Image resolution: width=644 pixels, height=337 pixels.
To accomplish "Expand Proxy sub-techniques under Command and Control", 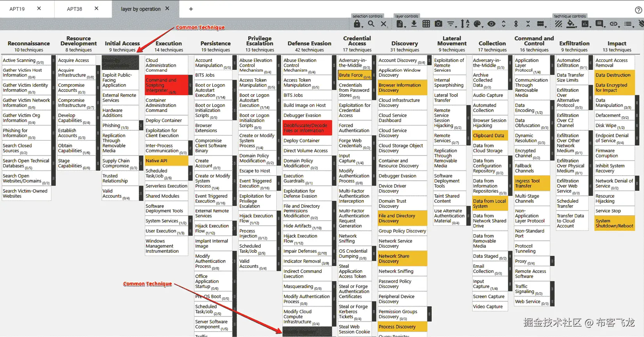I will pos(552,261).
